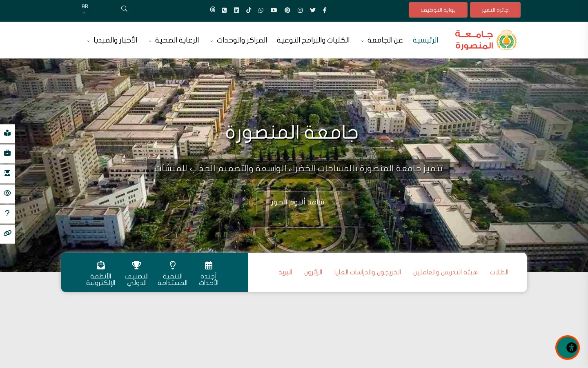
Task: Click the reading person icon in left sidebar
Action: click(x=7, y=133)
